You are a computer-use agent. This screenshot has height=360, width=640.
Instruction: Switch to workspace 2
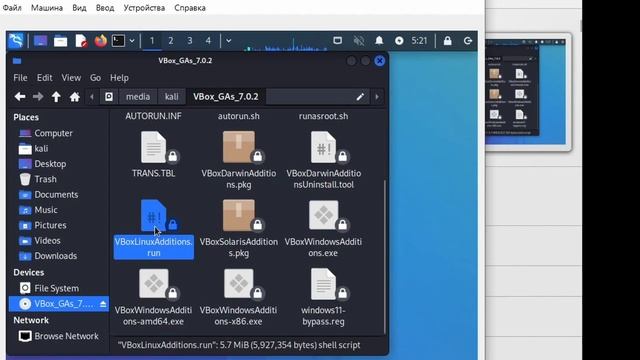[x=171, y=41]
